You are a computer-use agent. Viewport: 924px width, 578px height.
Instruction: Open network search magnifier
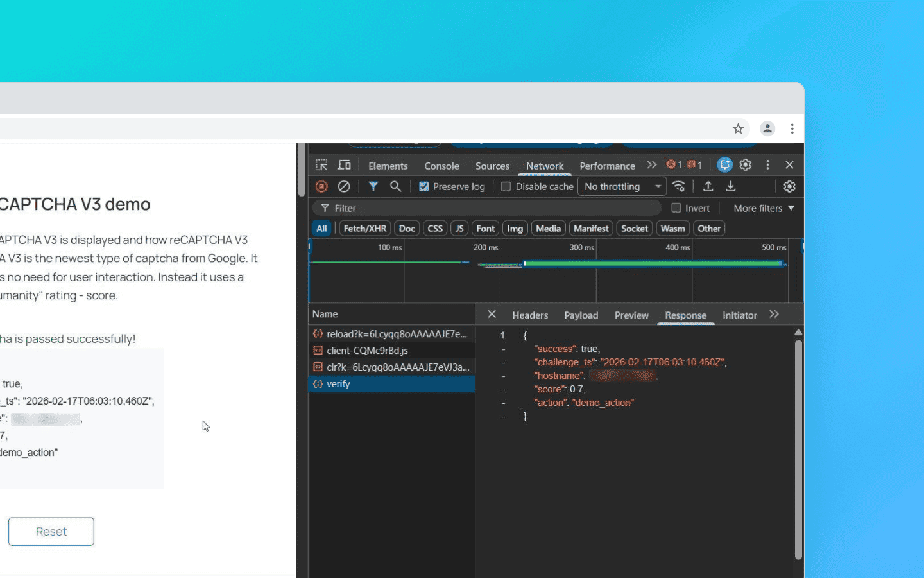tap(395, 186)
